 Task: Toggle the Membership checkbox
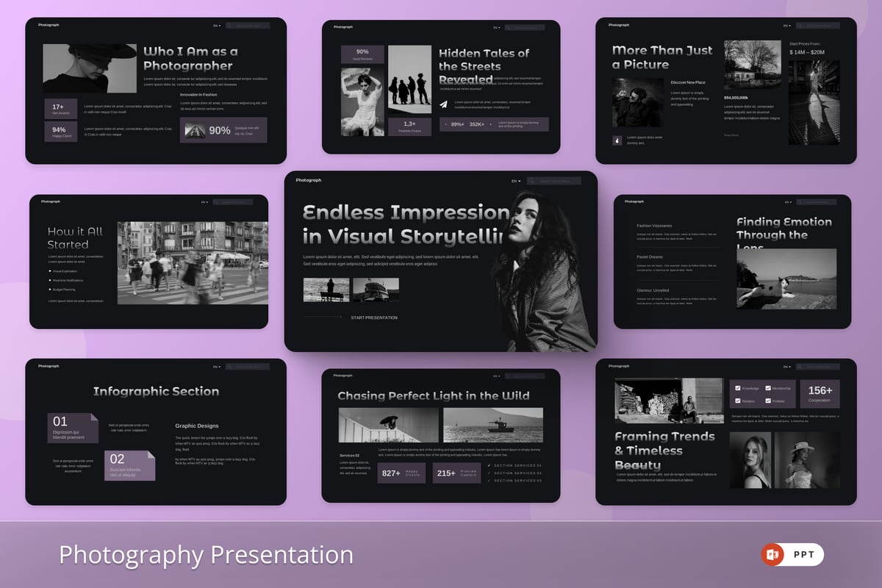click(x=768, y=388)
